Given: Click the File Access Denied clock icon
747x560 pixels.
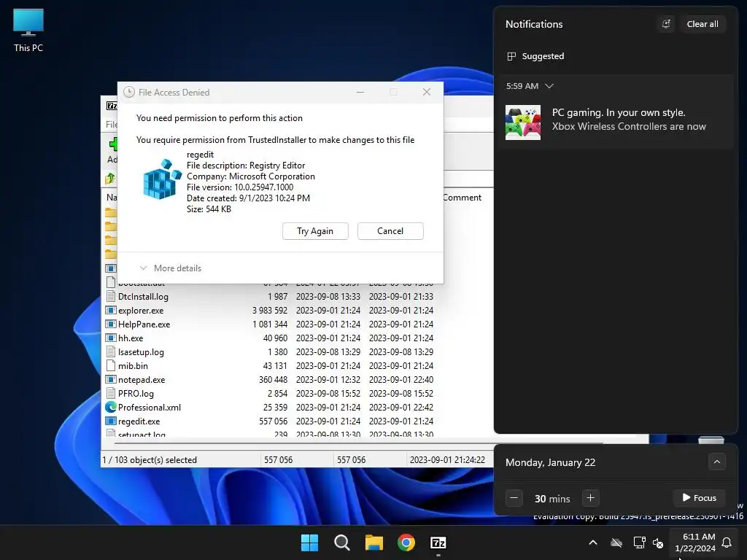Looking at the screenshot, I should point(128,92).
